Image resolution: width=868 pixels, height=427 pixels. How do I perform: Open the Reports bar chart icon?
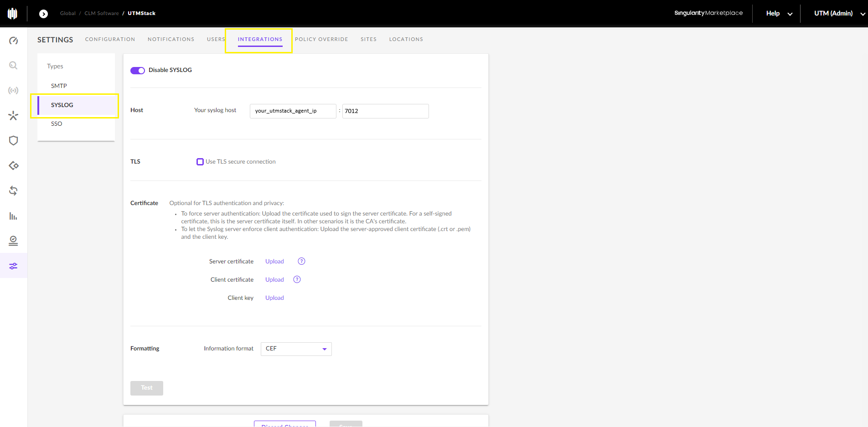[14, 216]
